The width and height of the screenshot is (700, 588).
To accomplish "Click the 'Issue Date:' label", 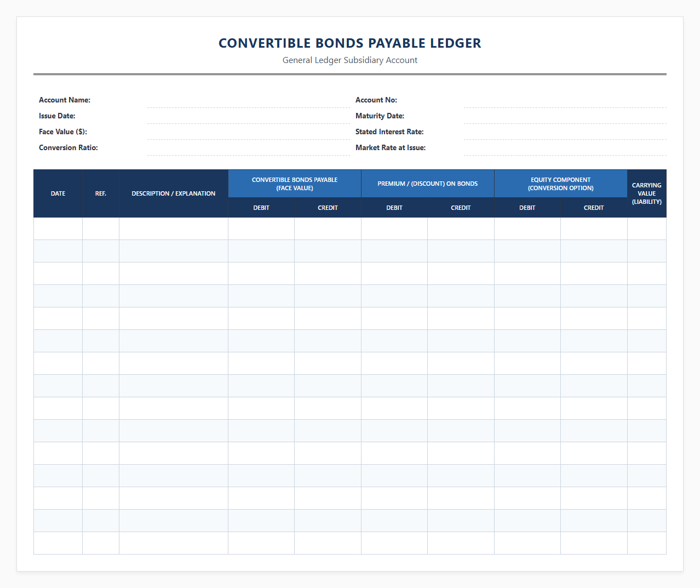I will point(57,116).
